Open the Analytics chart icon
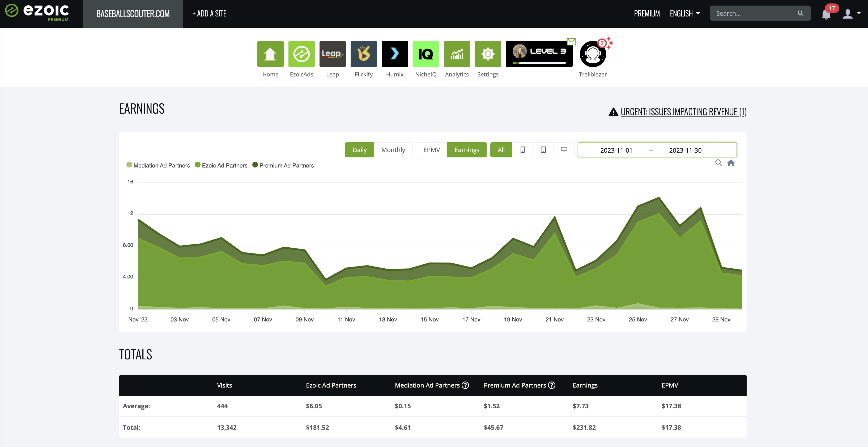Screen dimensions: 868x447 pos(457,54)
